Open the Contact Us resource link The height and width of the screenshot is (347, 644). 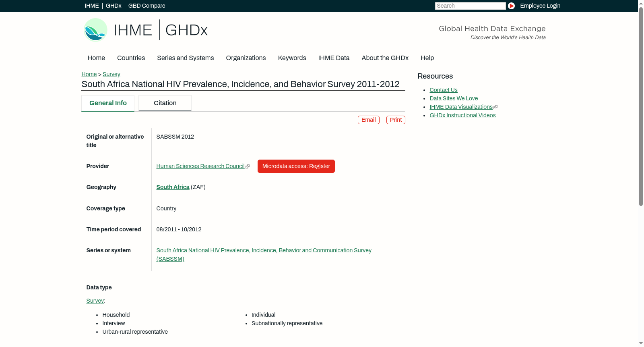pyautogui.click(x=444, y=90)
